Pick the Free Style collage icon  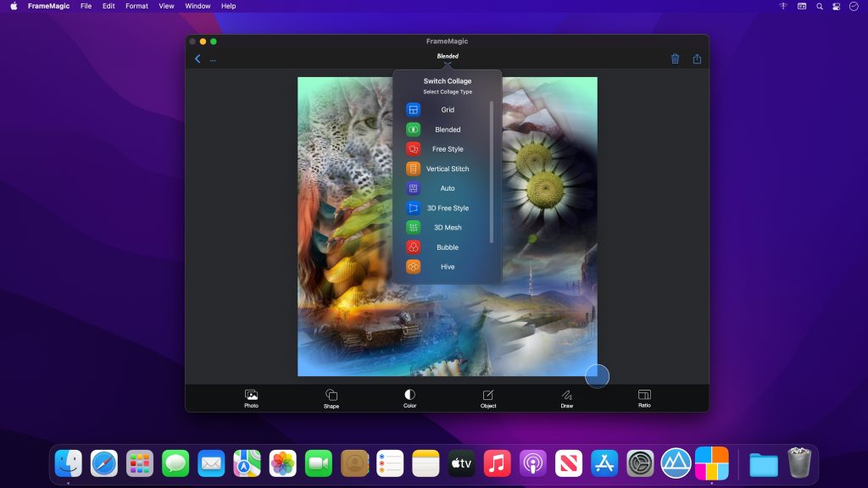pyautogui.click(x=413, y=148)
